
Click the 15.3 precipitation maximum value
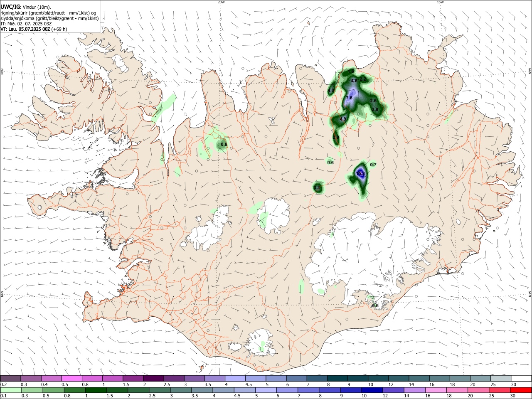pyautogui.click(x=361, y=174)
